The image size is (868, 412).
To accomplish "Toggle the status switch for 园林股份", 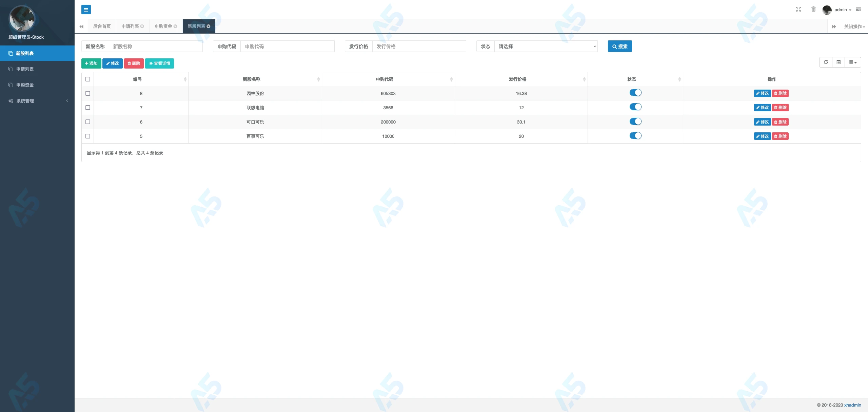I will (635, 93).
